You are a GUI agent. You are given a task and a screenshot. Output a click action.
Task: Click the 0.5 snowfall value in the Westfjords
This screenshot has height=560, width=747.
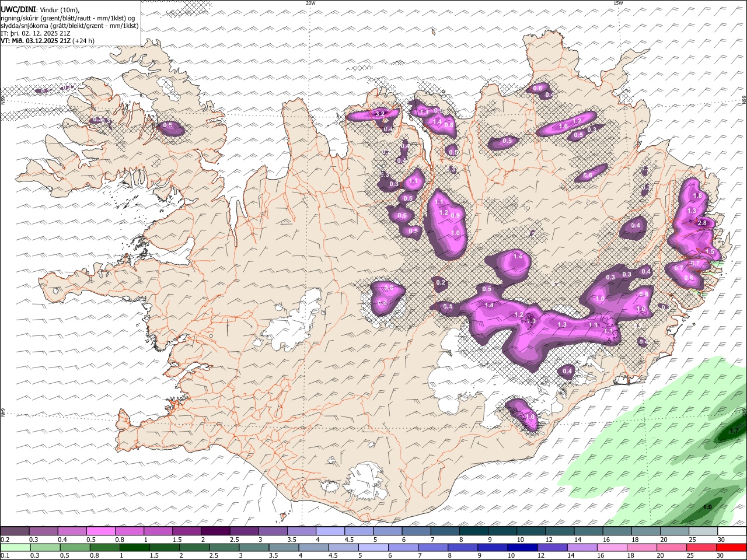click(168, 125)
